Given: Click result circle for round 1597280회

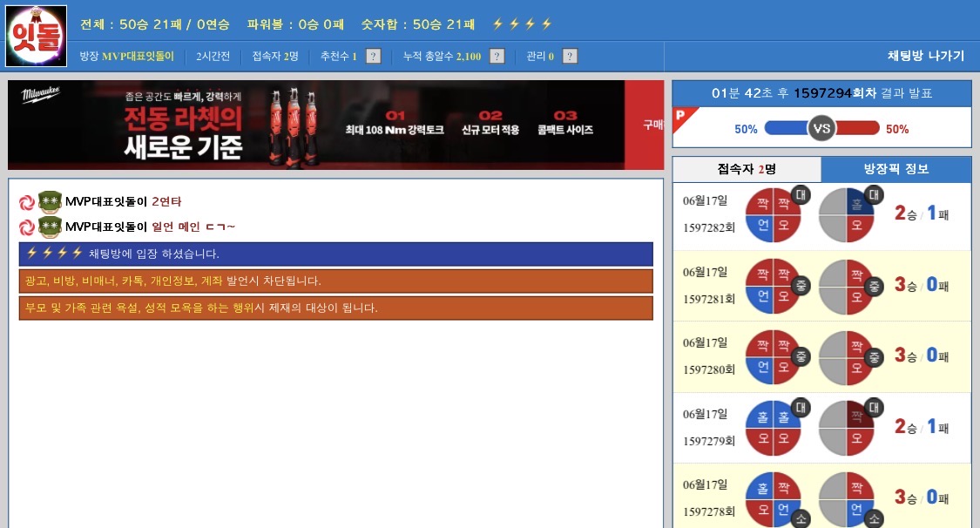Looking at the screenshot, I should coord(774,356).
